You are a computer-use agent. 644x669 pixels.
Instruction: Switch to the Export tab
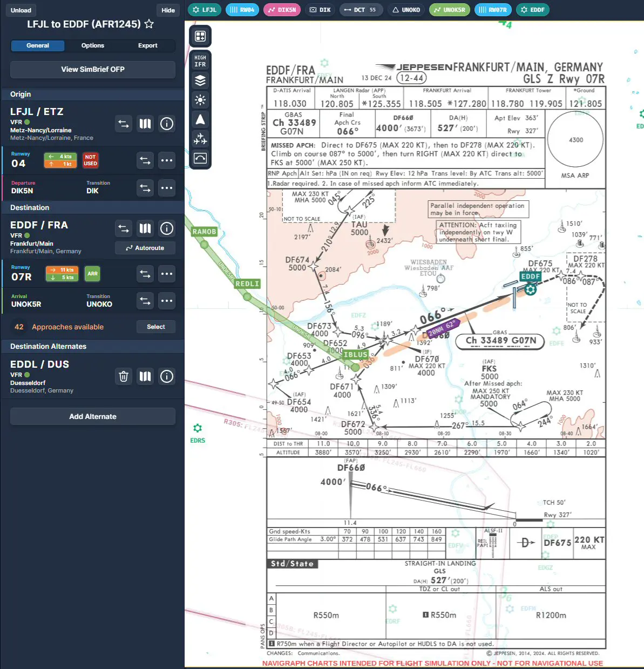[x=147, y=46]
